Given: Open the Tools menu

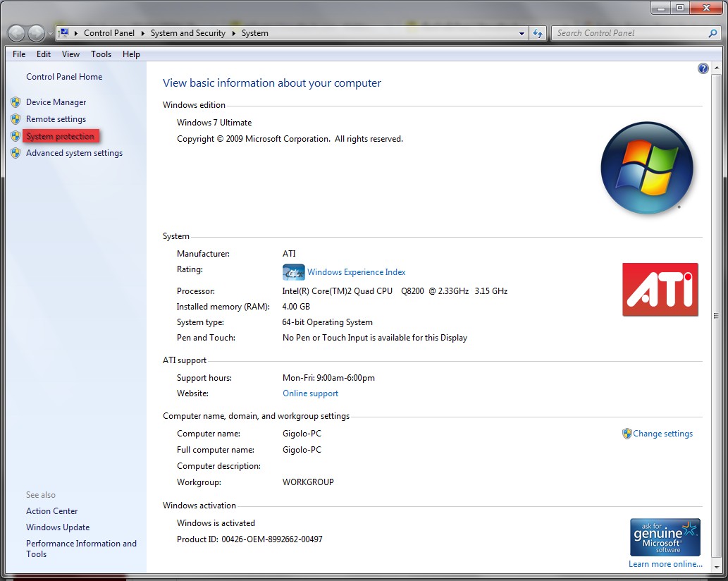Looking at the screenshot, I should (101, 54).
